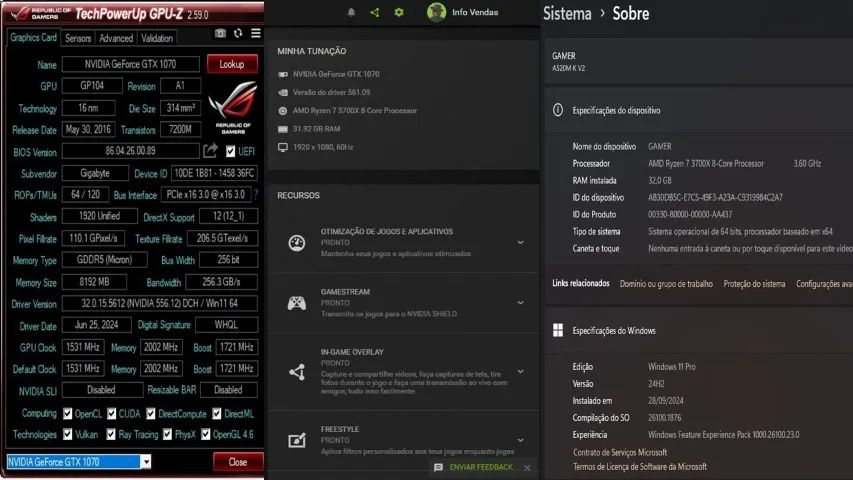The height and width of the screenshot is (480, 853).
Task: Click the BIOS Version field 86.04.26.00.89
Action: [131, 151]
